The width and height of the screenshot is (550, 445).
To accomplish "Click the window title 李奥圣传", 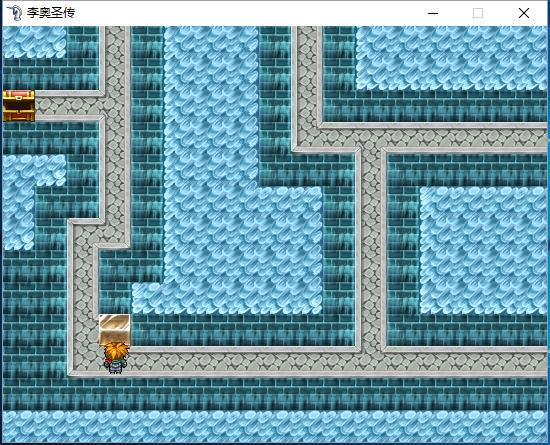I will [x=51, y=13].
